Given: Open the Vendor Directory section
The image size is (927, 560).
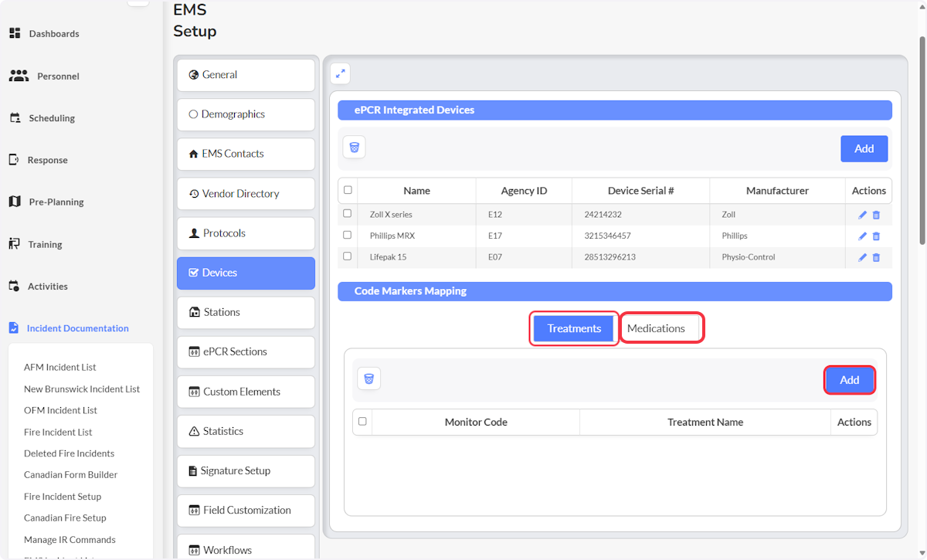Looking at the screenshot, I should (x=246, y=194).
